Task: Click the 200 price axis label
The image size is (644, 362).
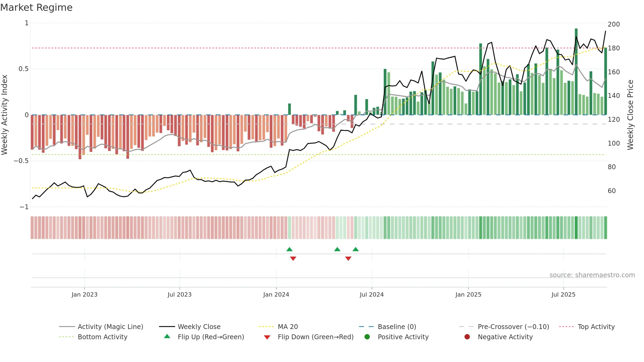Action: (614, 24)
